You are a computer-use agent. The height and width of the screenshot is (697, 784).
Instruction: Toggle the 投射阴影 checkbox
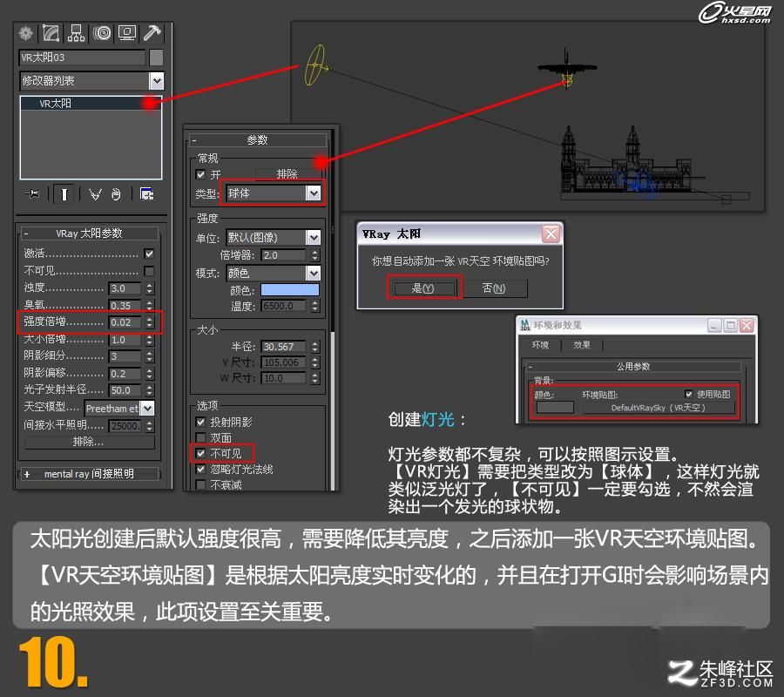pyautogui.click(x=201, y=422)
